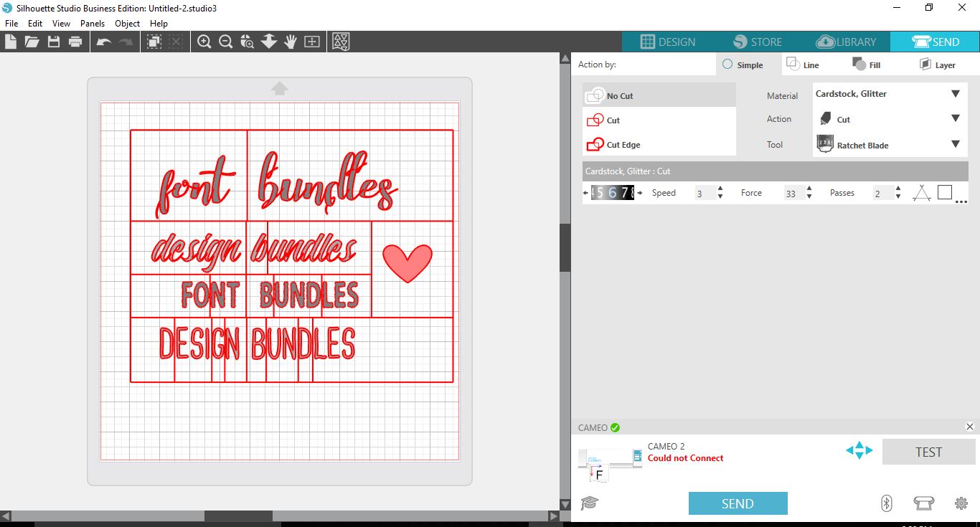This screenshot has width=980, height=527.
Task: Click the Deselect All toolbar icon
Action: click(176, 42)
